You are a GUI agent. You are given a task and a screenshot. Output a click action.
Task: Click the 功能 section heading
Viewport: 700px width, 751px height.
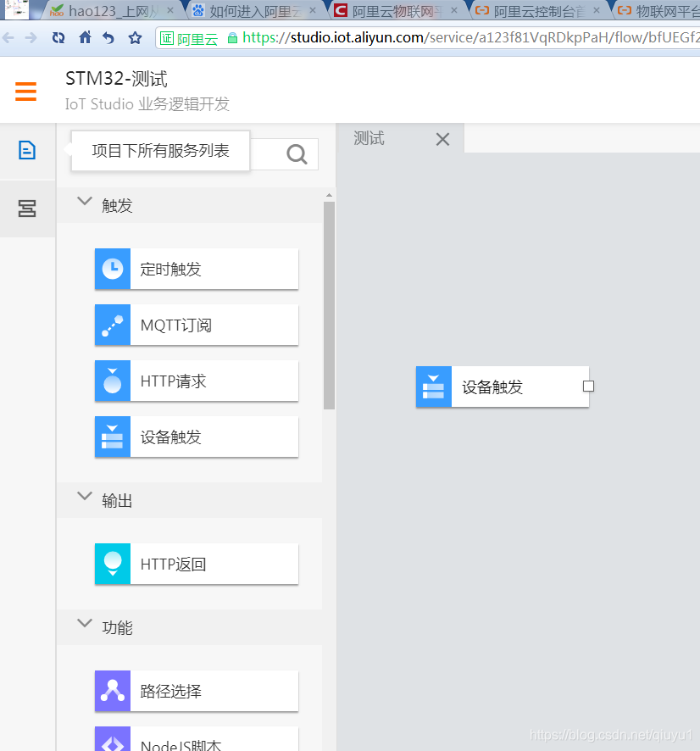click(x=117, y=627)
